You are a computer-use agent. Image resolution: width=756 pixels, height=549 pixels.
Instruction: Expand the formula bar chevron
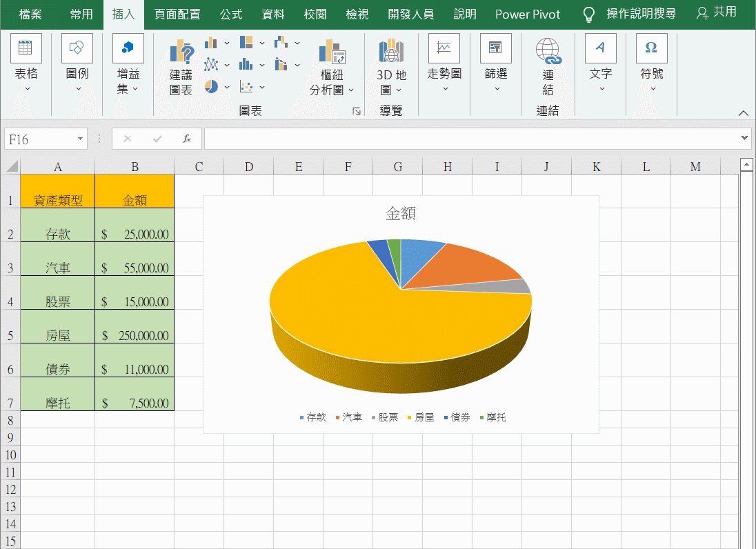tap(744, 139)
